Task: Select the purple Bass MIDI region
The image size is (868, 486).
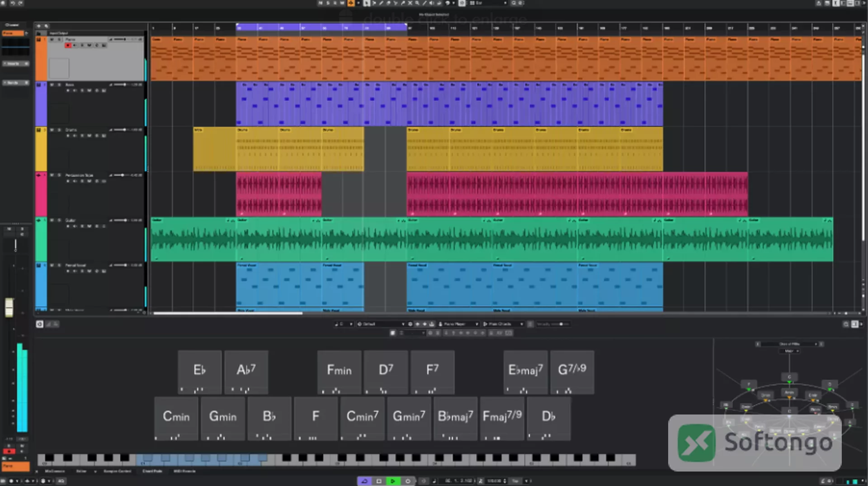Action: coord(449,104)
